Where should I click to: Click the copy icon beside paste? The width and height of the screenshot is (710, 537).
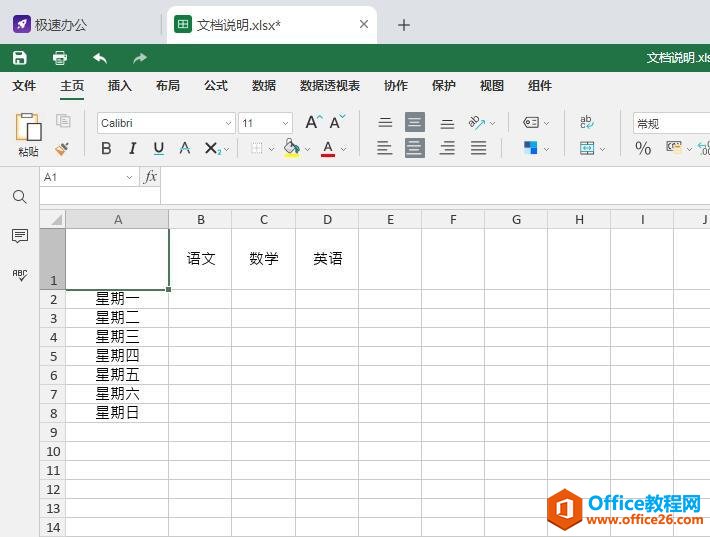(x=63, y=121)
